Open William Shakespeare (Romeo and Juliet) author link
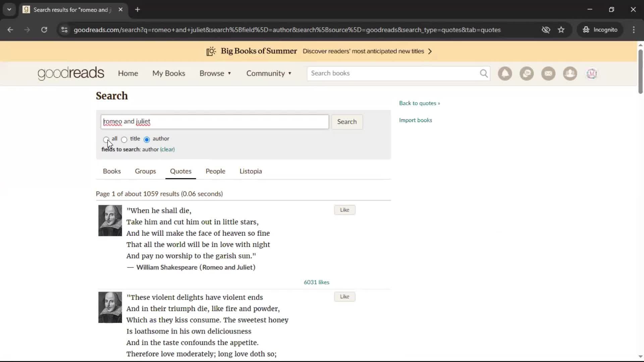The height and width of the screenshot is (362, 644). click(196, 267)
